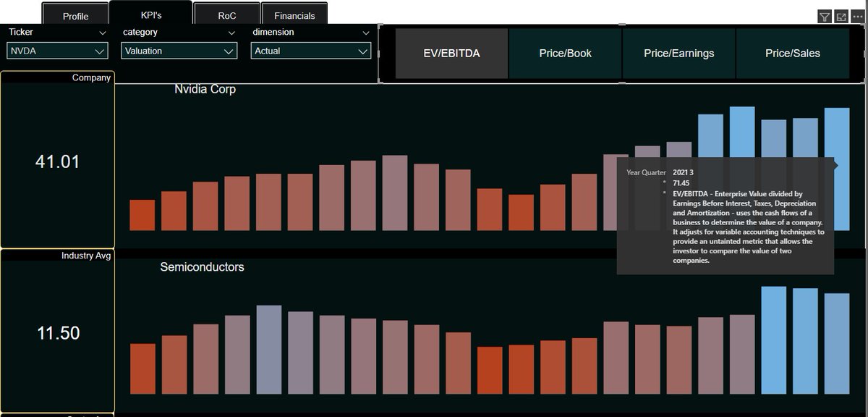Open the RoC tab
Viewport: 868px width, 417px height.
[227, 15]
